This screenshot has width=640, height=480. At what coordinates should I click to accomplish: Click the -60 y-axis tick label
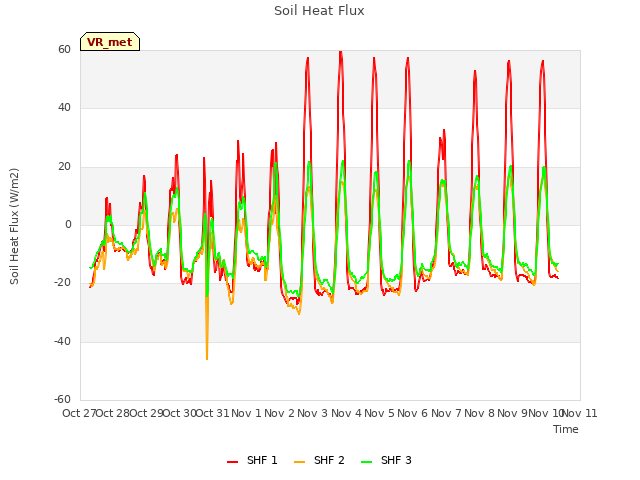coord(62,399)
